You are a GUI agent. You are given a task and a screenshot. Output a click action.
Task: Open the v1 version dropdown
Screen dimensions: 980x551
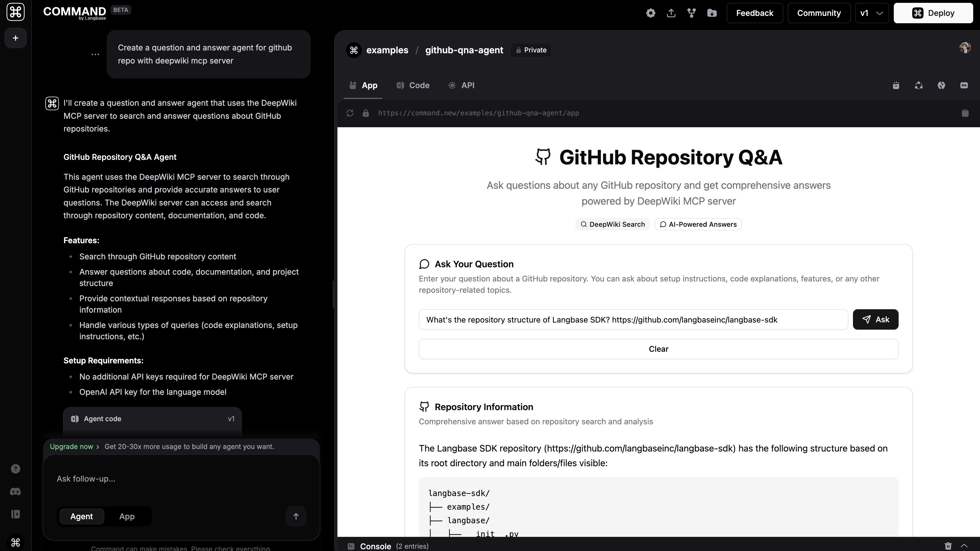872,13
